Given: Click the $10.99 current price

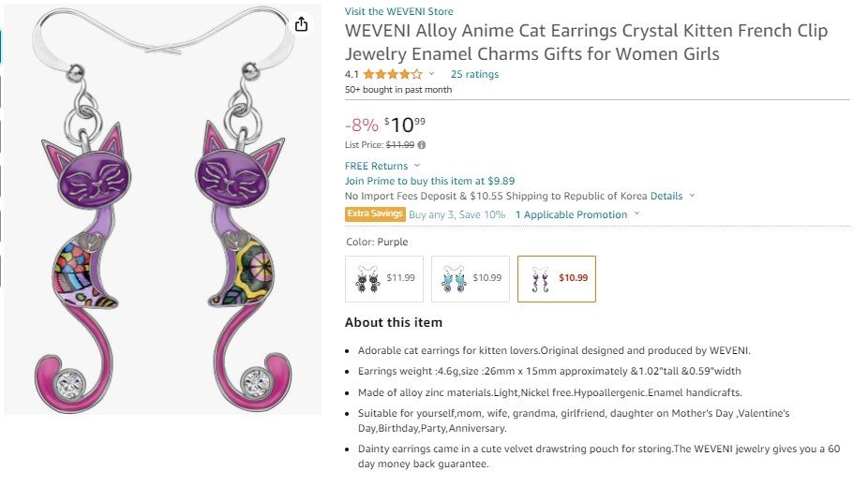Looking at the screenshot, I should pyautogui.click(x=406, y=124).
